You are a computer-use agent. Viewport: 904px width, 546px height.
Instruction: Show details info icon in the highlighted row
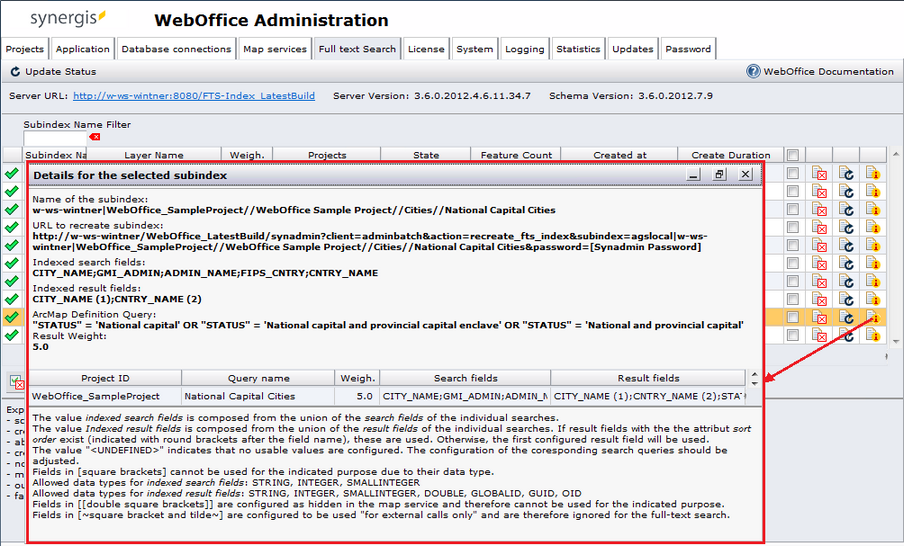click(x=873, y=317)
